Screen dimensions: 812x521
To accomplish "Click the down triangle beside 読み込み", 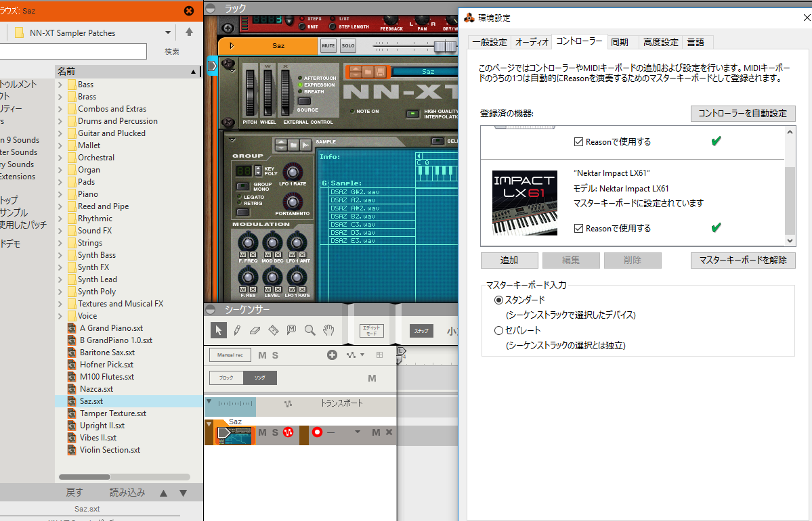I will [x=184, y=493].
